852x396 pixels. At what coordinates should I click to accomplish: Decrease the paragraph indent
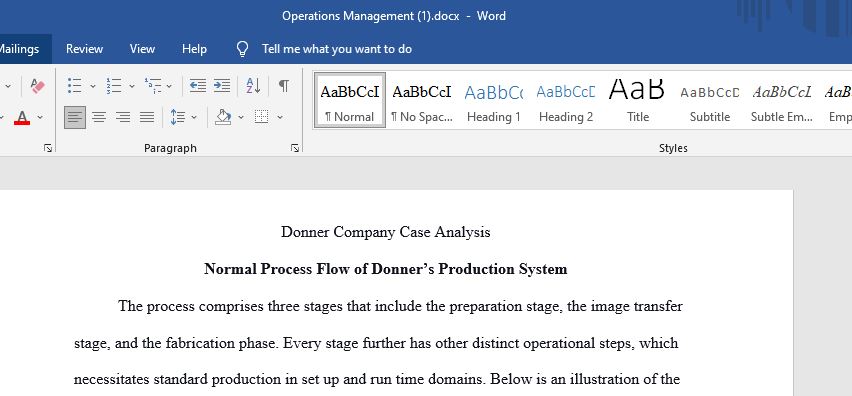point(198,85)
